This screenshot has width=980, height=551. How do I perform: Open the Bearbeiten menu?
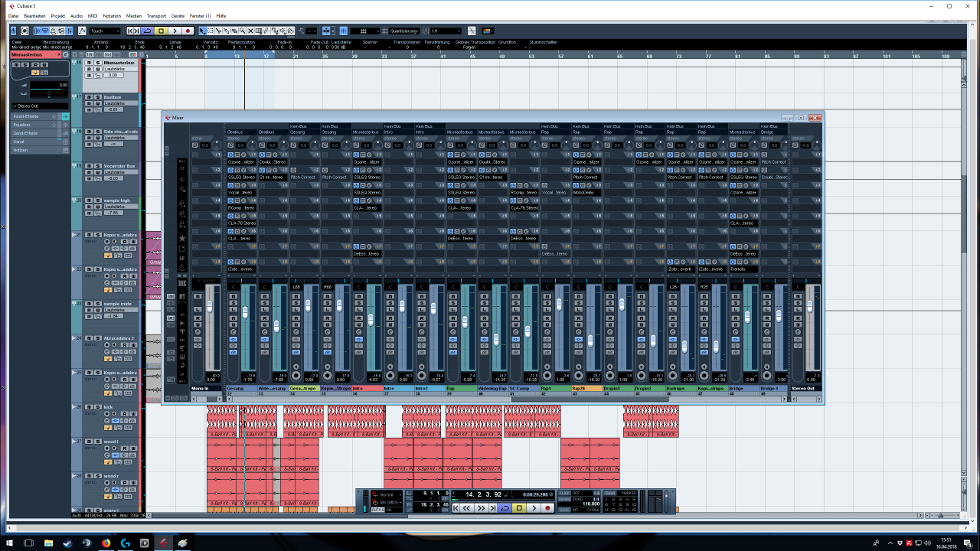(x=34, y=15)
